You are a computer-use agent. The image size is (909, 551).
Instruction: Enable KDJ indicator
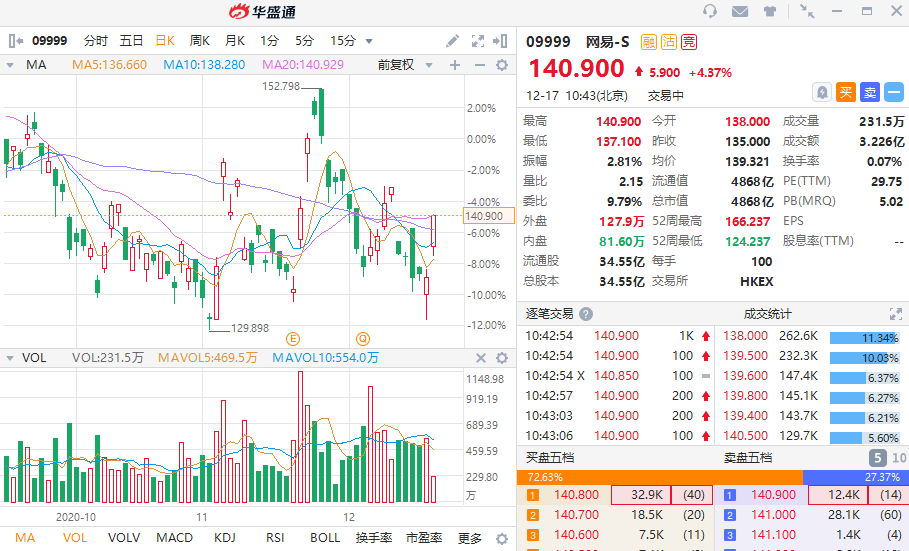point(224,538)
